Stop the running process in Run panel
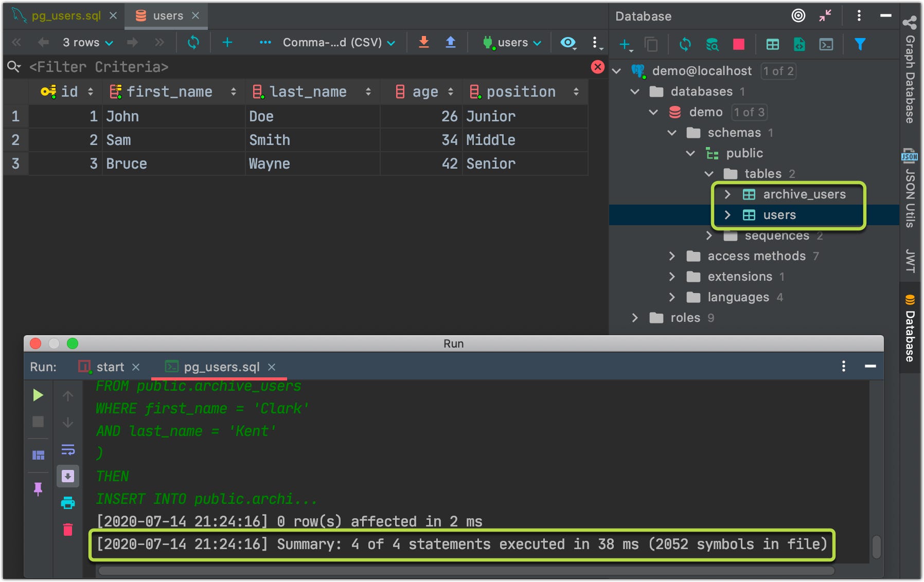924x582 pixels. (x=38, y=422)
